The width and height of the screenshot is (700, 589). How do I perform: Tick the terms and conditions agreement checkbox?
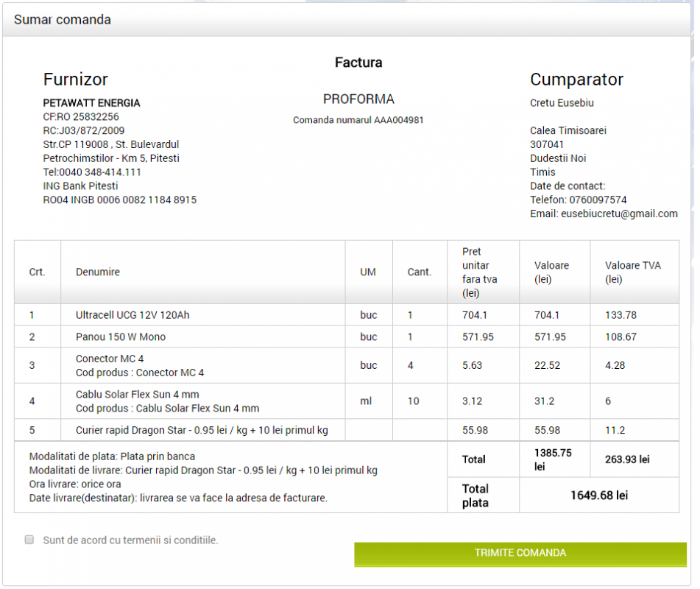29,540
